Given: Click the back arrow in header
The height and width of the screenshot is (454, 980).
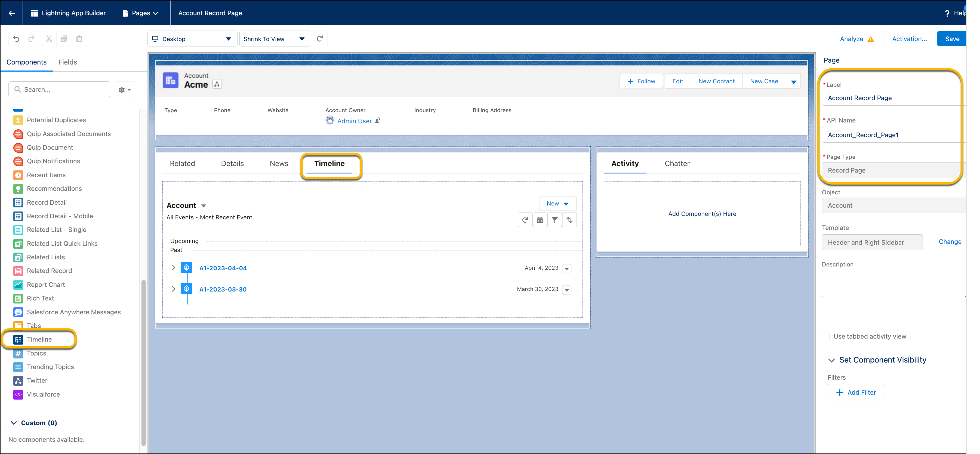Looking at the screenshot, I should tap(12, 13).
